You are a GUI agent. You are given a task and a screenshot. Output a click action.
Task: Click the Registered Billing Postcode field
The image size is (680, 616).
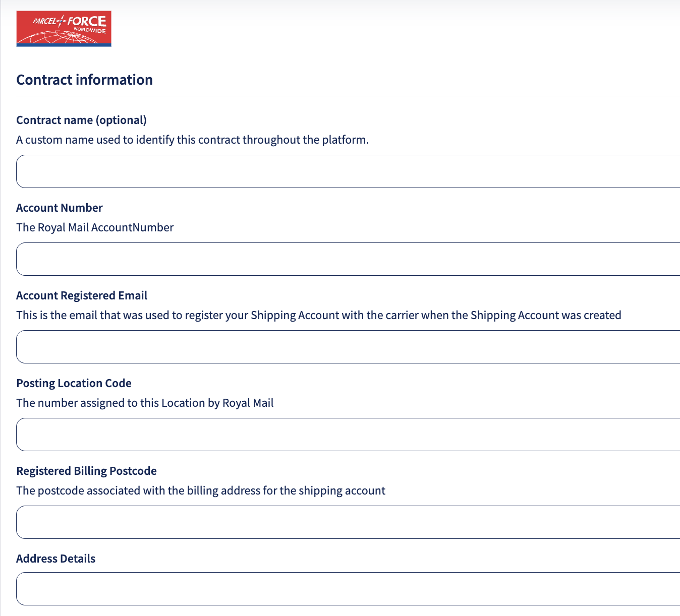click(348, 522)
